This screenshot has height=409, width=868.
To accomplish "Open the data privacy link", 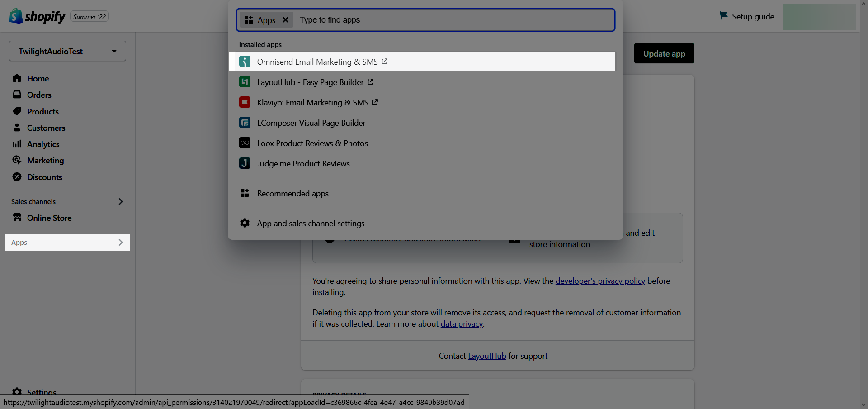I will coord(462,324).
